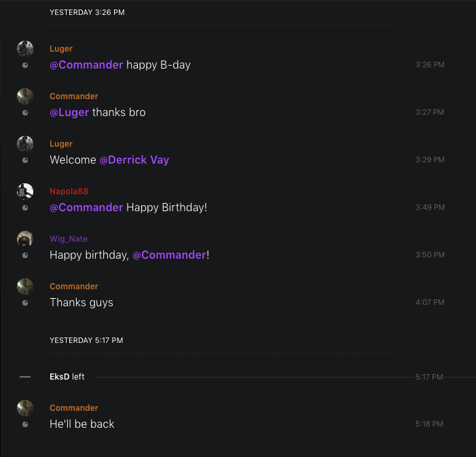Click the "He'll be back" message text
Image resolution: width=476 pixels, height=457 pixels.
coord(82,424)
